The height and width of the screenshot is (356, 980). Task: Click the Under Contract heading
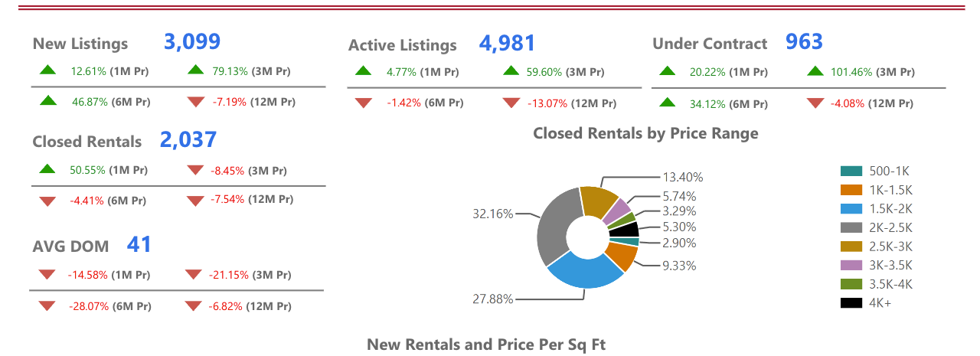710,44
